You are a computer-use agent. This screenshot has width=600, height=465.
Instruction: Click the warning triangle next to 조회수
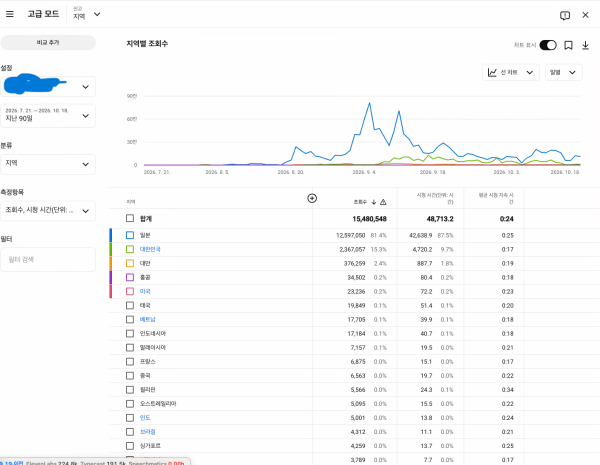(x=383, y=202)
